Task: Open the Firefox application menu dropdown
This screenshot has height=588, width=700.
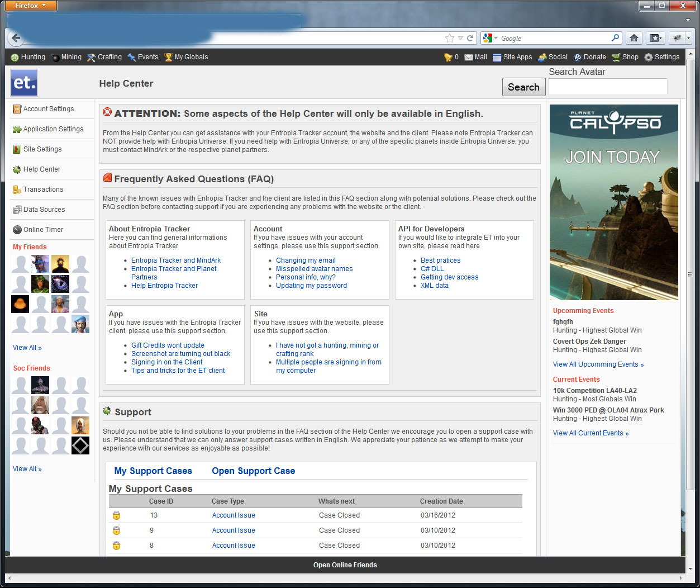Action: click(31, 6)
